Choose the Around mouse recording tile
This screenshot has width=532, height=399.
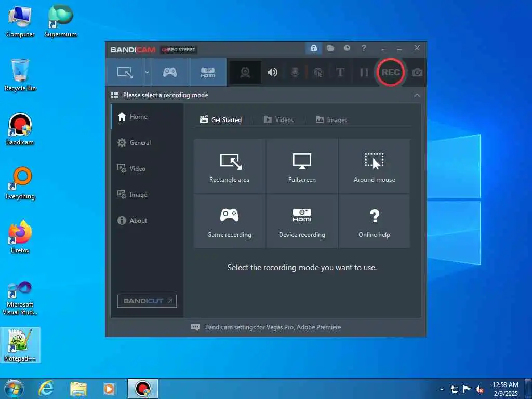click(x=374, y=166)
